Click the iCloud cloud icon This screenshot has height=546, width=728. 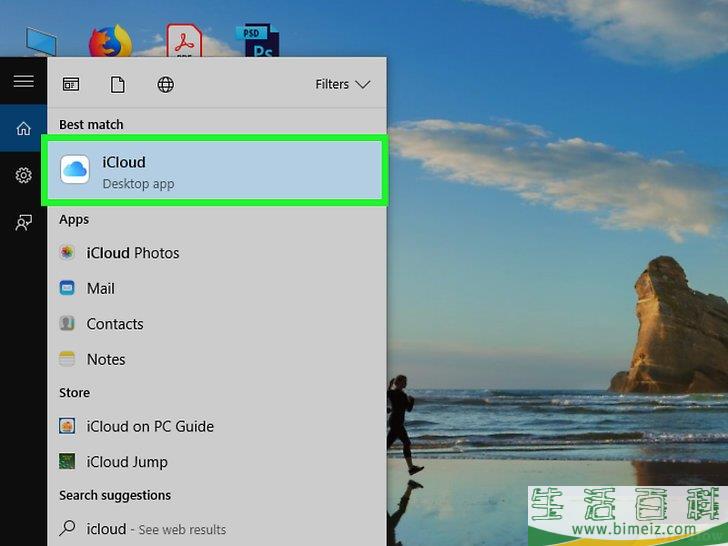click(x=75, y=169)
